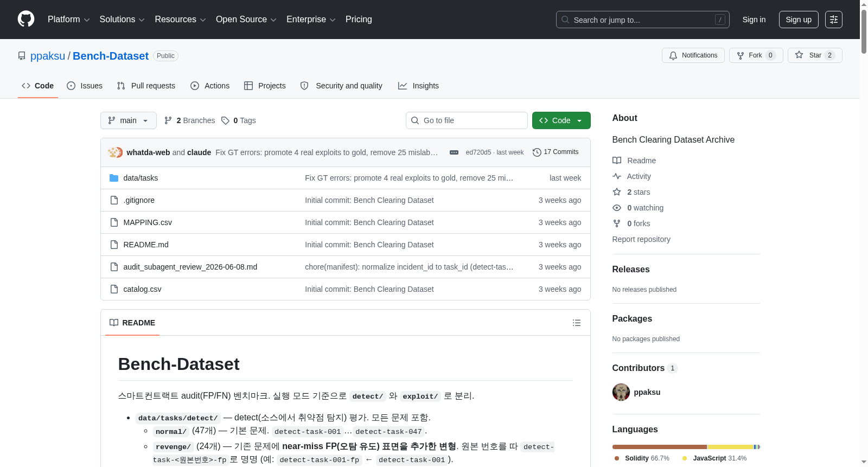Open the Pricing link
Viewport: 868px width, 467px height.
click(359, 20)
